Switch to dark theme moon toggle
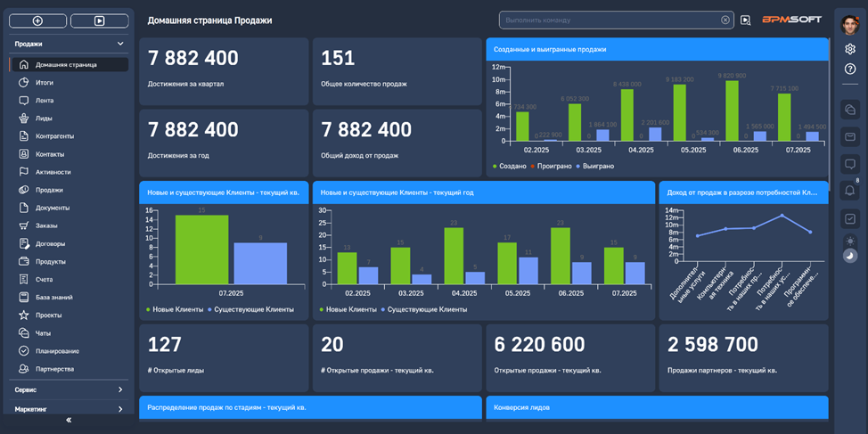The image size is (868, 434). [x=850, y=256]
